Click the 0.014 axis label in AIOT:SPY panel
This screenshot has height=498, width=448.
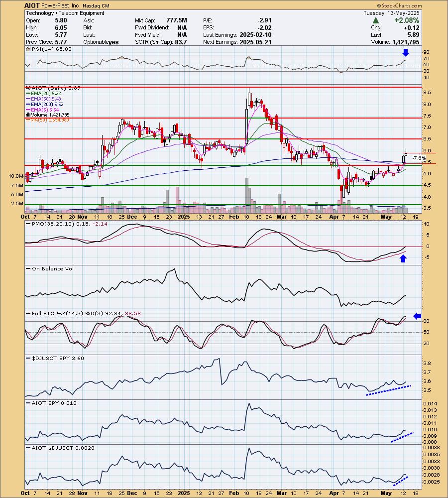pos(430,404)
